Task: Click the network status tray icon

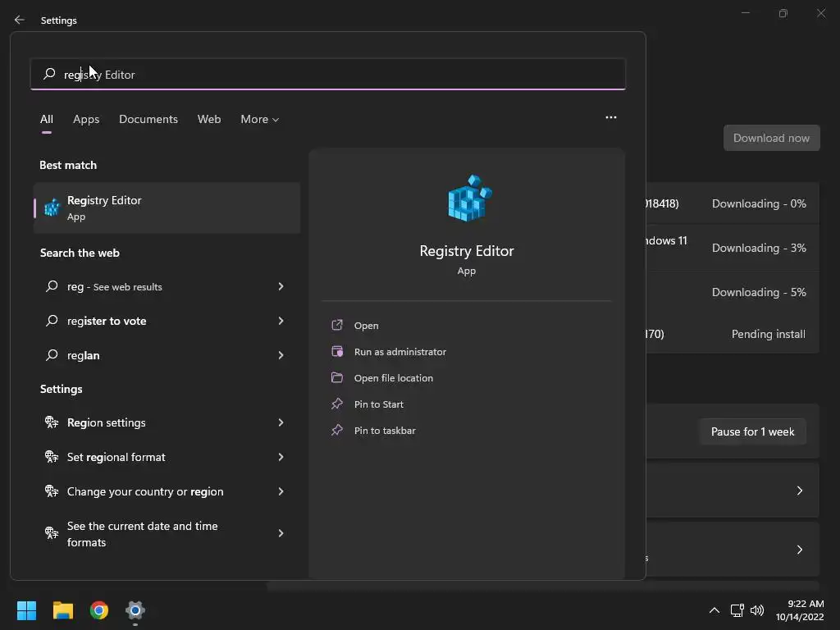Action: [737, 610]
